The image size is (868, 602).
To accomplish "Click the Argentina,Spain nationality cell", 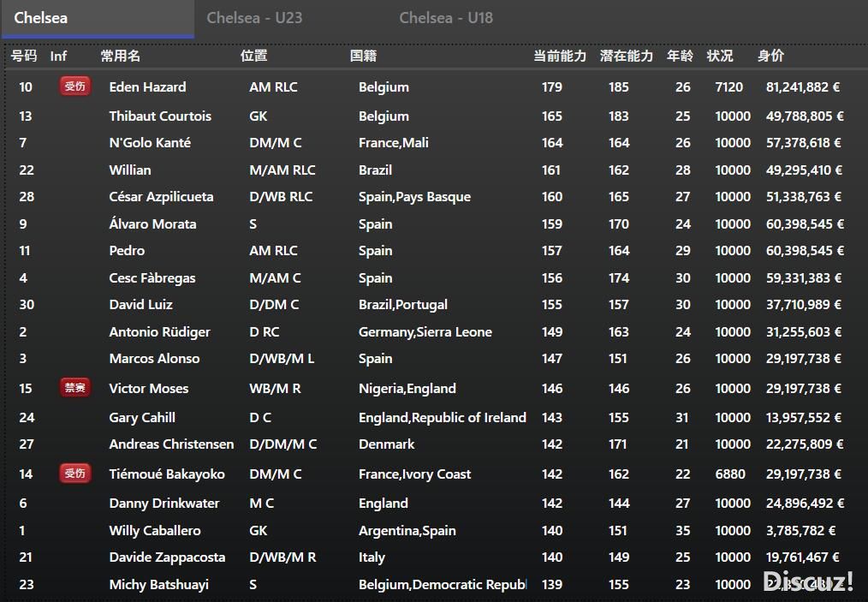I will click(407, 531).
